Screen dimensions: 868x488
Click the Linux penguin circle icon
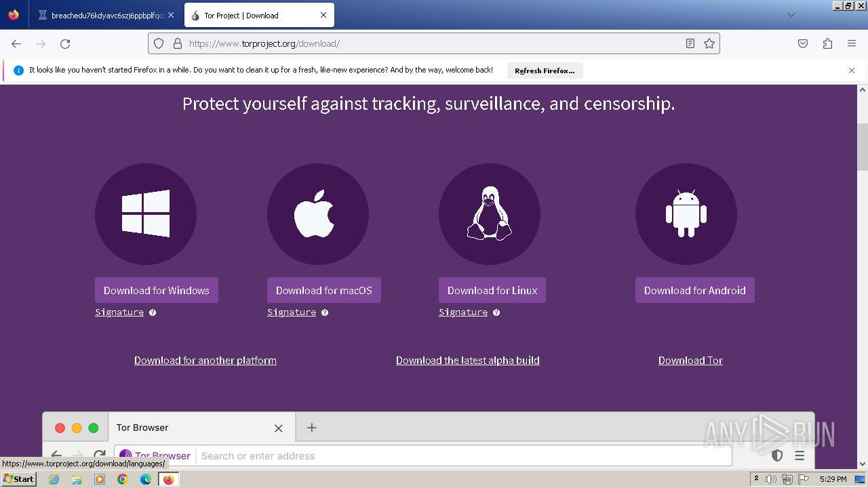490,214
